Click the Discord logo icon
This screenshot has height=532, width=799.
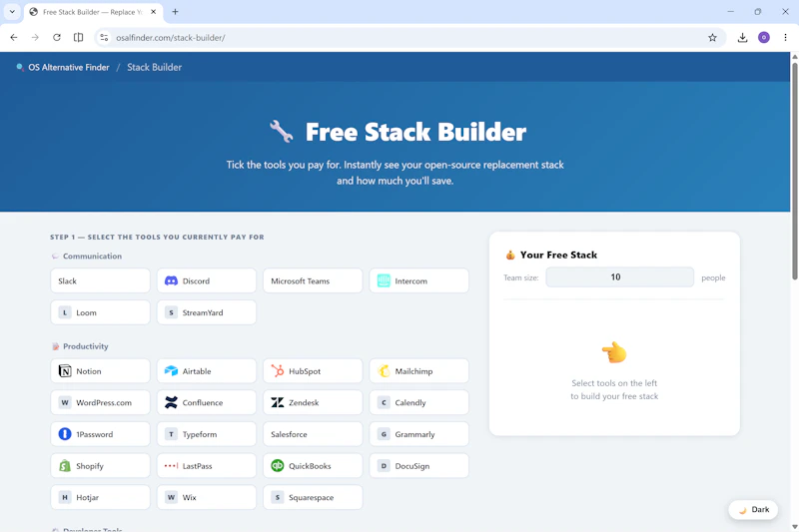click(171, 281)
